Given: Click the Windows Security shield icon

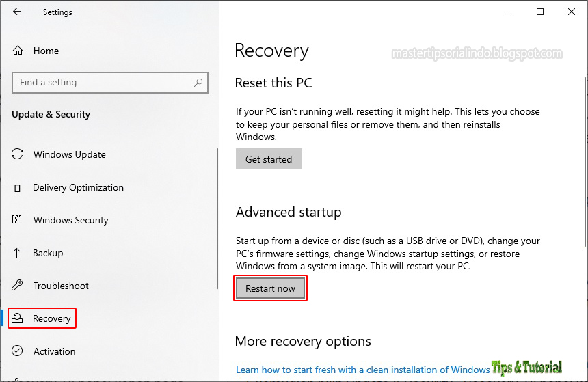Looking at the screenshot, I should point(18,220).
